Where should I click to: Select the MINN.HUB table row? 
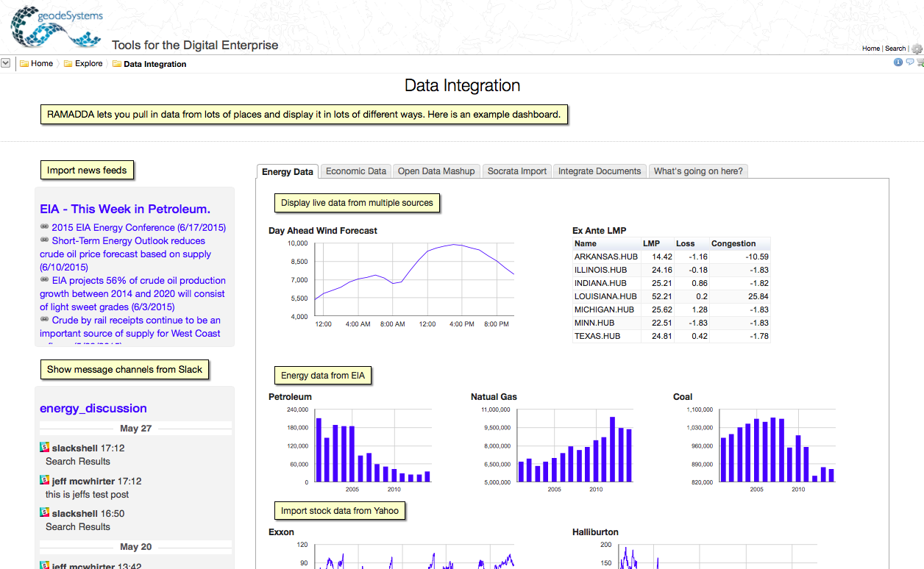(x=672, y=323)
